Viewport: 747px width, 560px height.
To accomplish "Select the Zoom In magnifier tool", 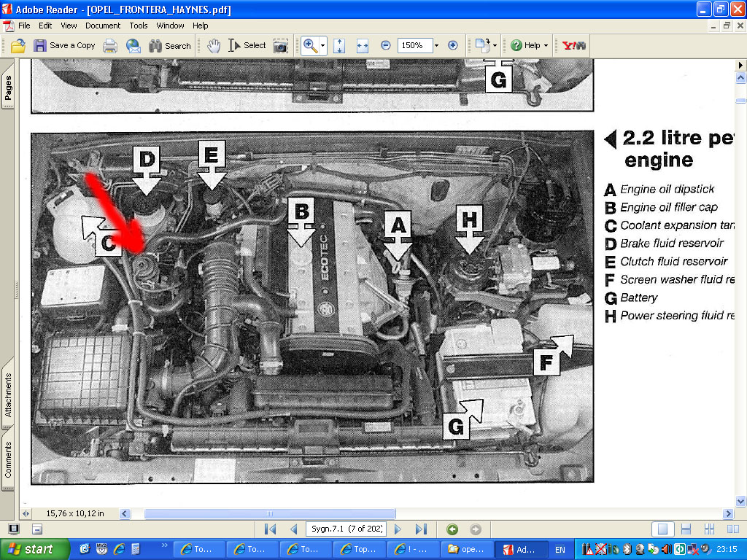I will [310, 46].
